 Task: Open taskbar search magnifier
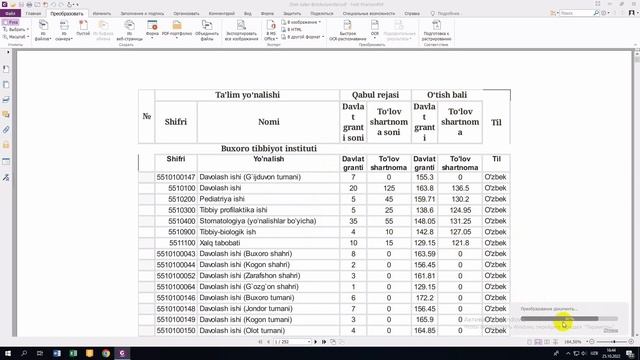coord(24,353)
